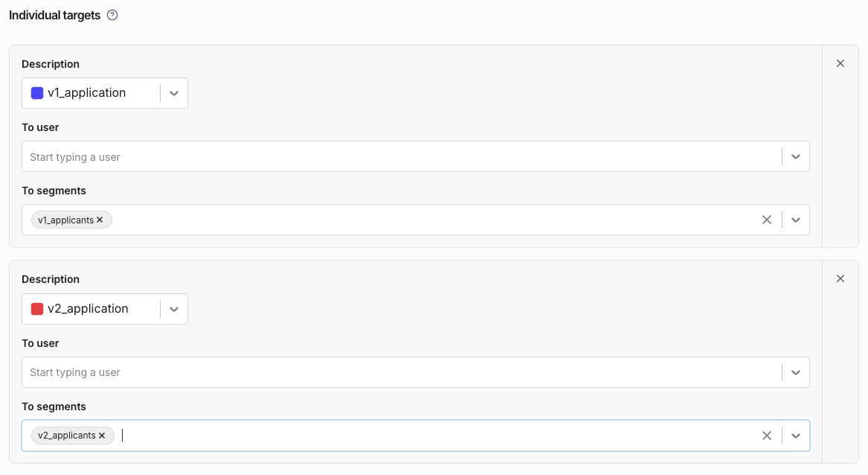Open the To segments dropdown for v2_application
This screenshot has height=475, width=868.
[x=795, y=435]
